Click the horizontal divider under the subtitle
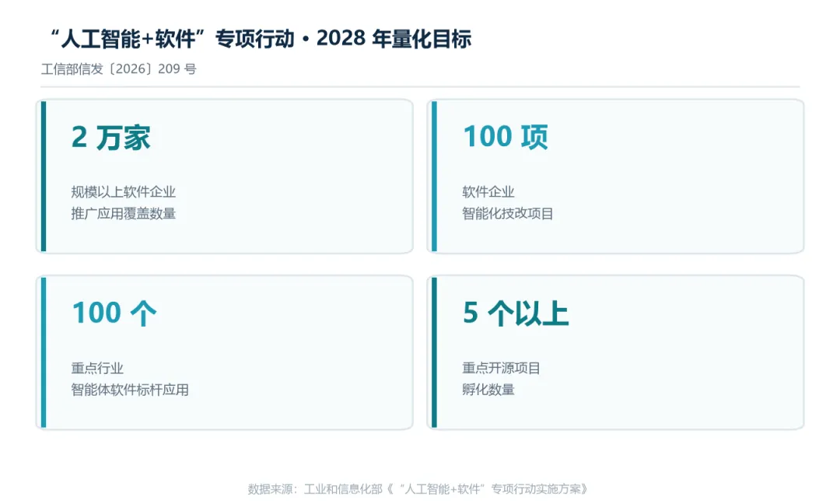The height and width of the screenshot is (504, 840). pyautogui.click(x=421, y=86)
